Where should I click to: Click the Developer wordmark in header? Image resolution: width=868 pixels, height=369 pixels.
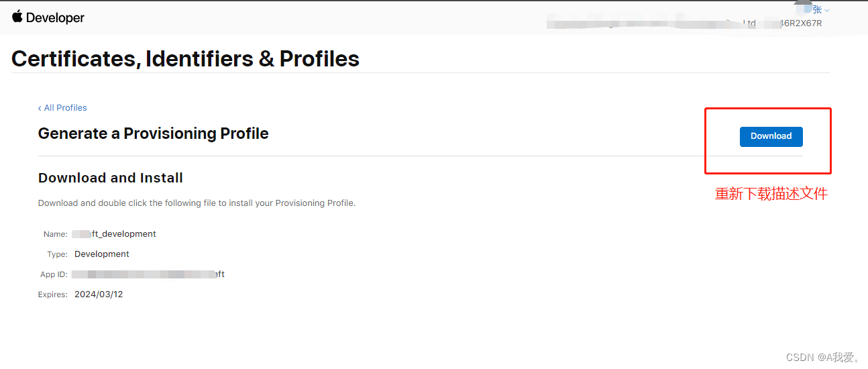(x=55, y=18)
